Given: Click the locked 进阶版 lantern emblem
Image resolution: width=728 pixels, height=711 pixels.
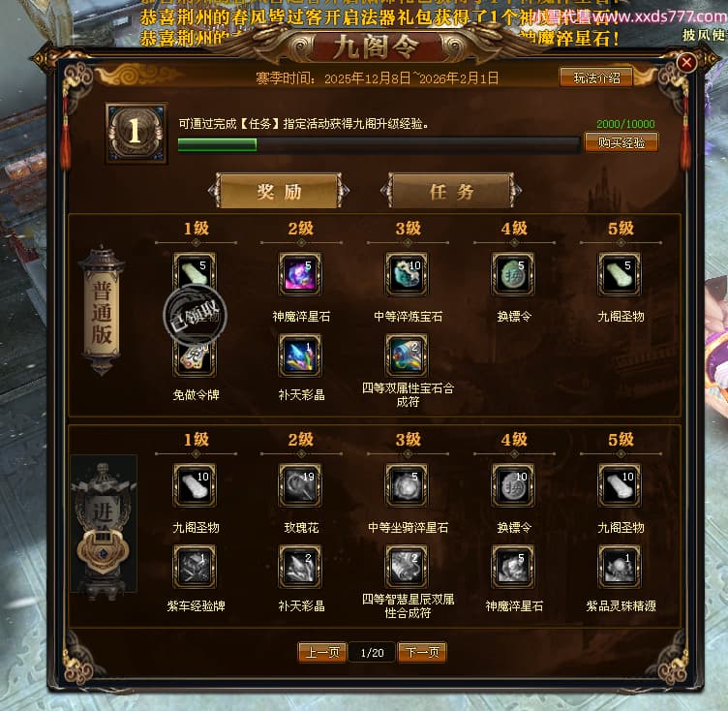Looking at the screenshot, I should pyautogui.click(x=103, y=524).
